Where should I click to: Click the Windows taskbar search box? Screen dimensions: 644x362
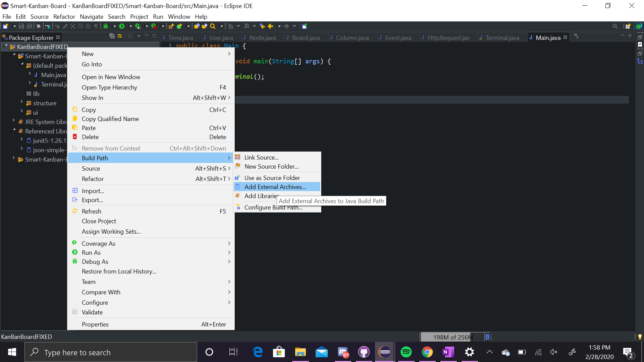(x=111, y=352)
